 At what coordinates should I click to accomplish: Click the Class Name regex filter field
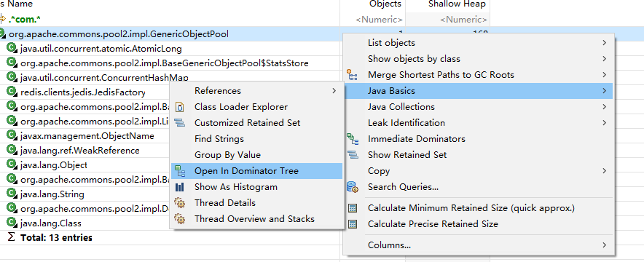170,19
